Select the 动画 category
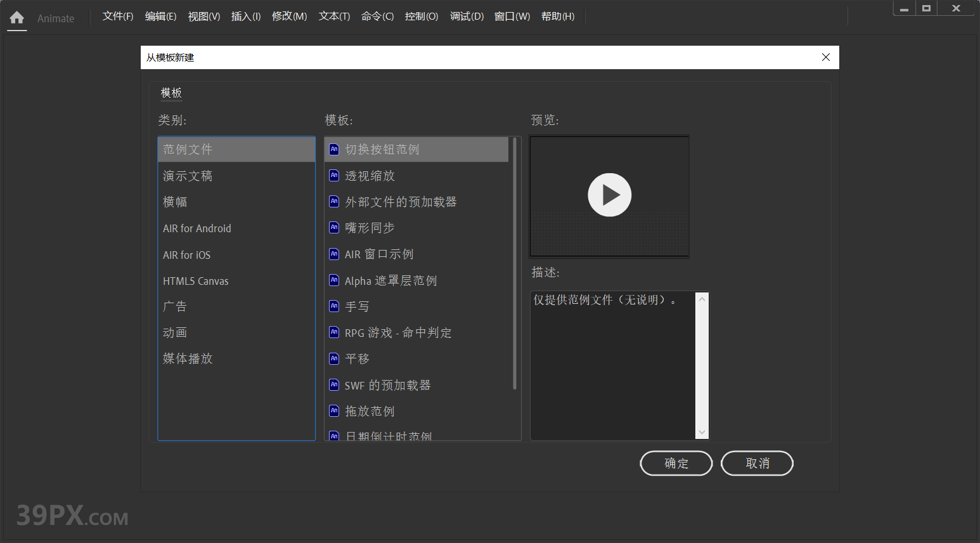This screenshot has width=980, height=543. [236, 332]
